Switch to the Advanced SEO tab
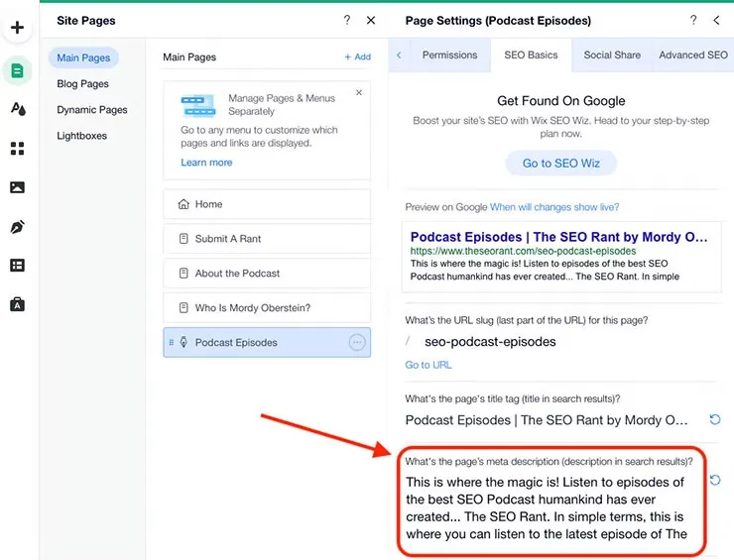Image resolution: width=734 pixels, height=560 pixels. [692, 56]
